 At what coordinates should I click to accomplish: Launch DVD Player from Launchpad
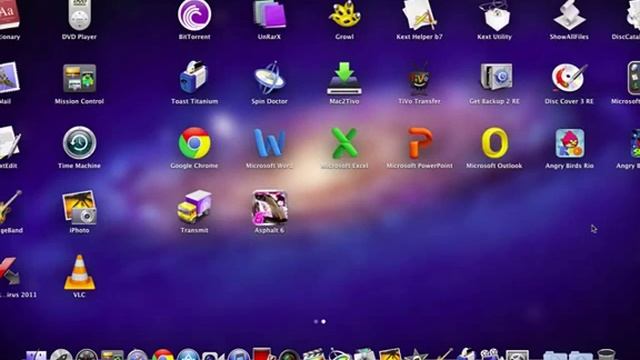(79, 16)
